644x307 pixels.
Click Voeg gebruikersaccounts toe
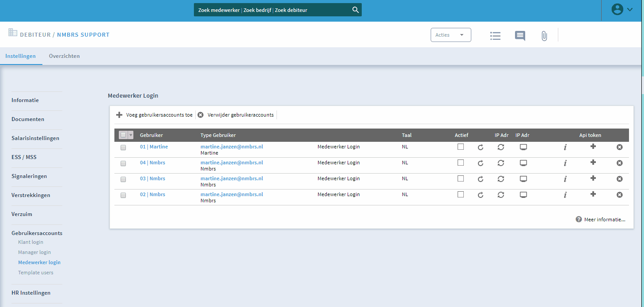[x=155, y=115]
